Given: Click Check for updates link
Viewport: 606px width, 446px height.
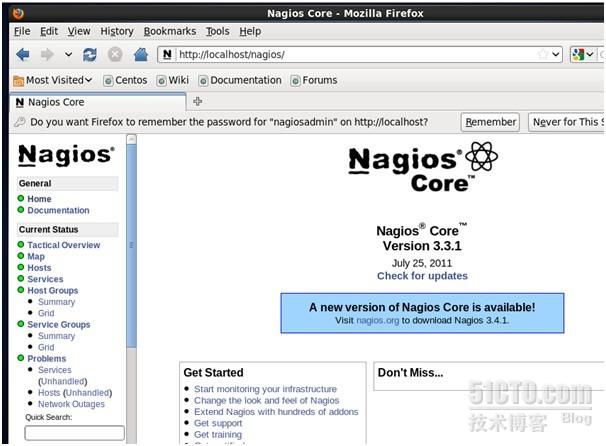Looking at the screenshot, I should (x=422, y=276).
